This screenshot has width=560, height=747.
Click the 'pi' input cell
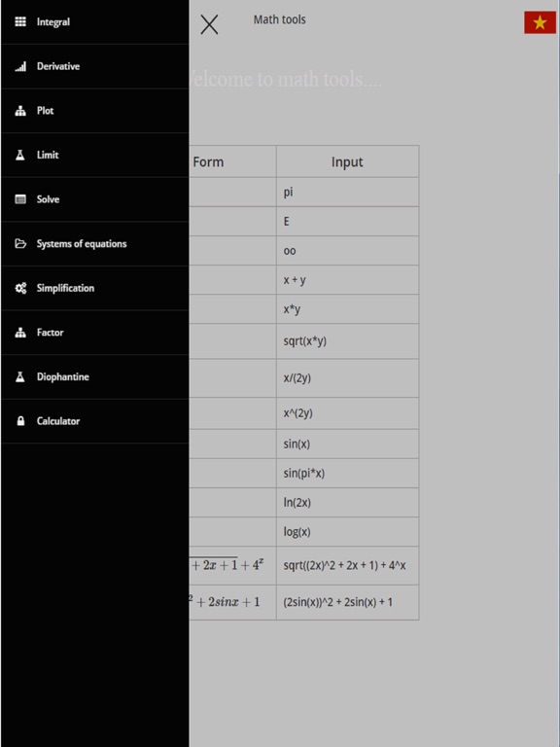[348, 192]
